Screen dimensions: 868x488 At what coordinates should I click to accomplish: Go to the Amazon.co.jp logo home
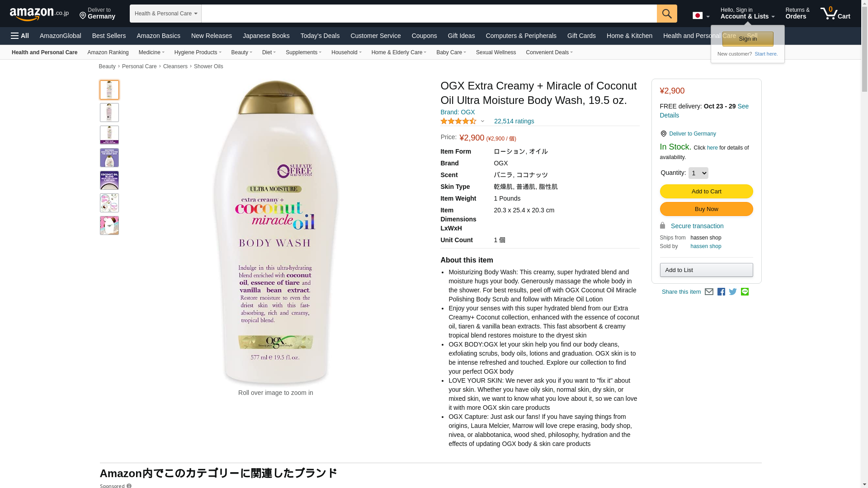pyautogui.click(x=39, y=14)
